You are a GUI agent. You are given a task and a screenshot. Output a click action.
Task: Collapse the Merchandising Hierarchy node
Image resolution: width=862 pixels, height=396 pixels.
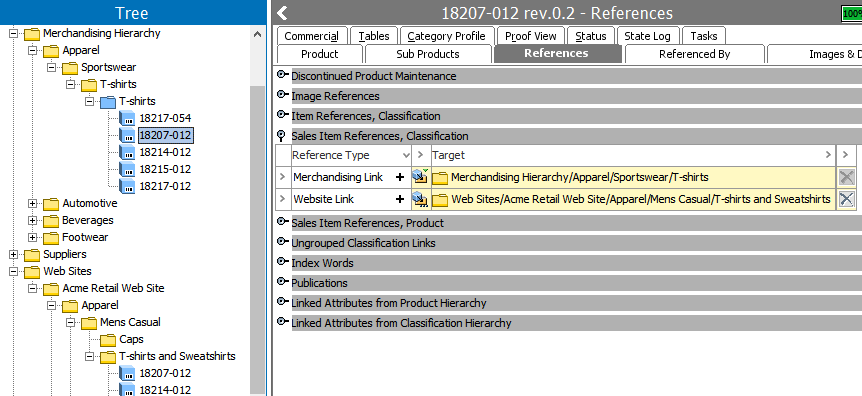14,34
